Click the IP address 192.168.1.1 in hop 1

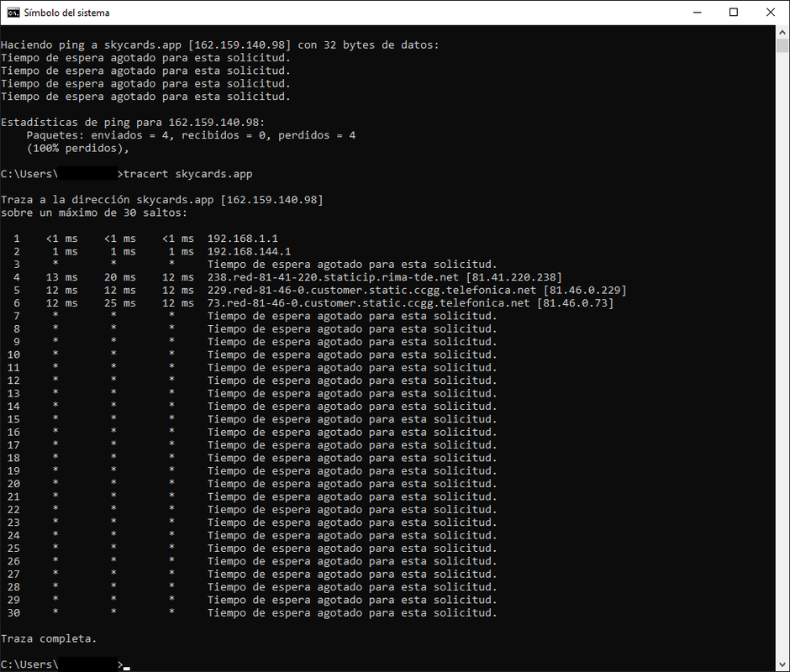242,239
